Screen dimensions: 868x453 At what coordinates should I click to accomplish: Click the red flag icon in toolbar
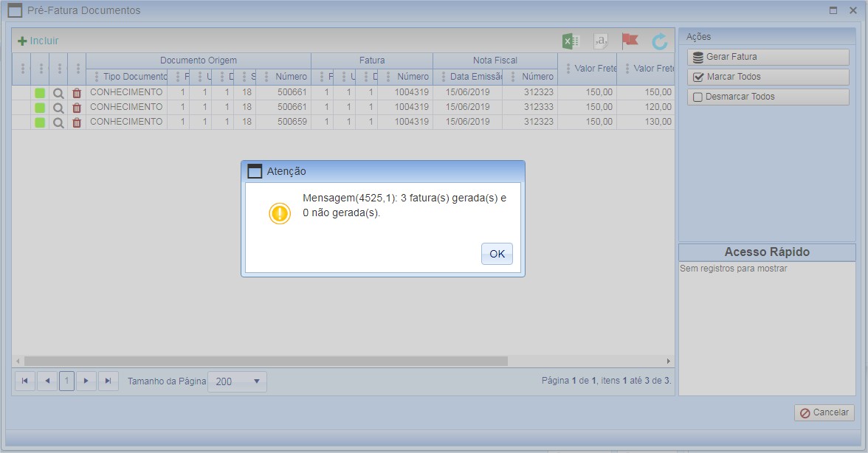pyautogui.click(x=630, y=41)
